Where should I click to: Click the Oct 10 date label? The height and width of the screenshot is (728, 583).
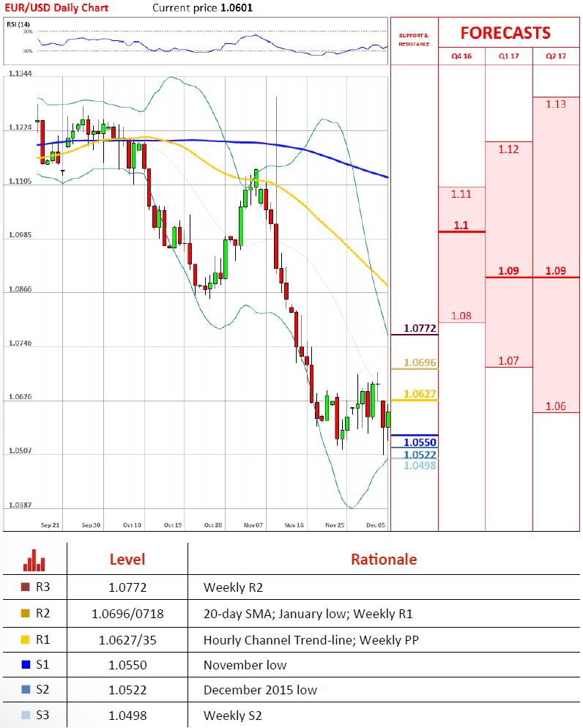tap(133, 525)
